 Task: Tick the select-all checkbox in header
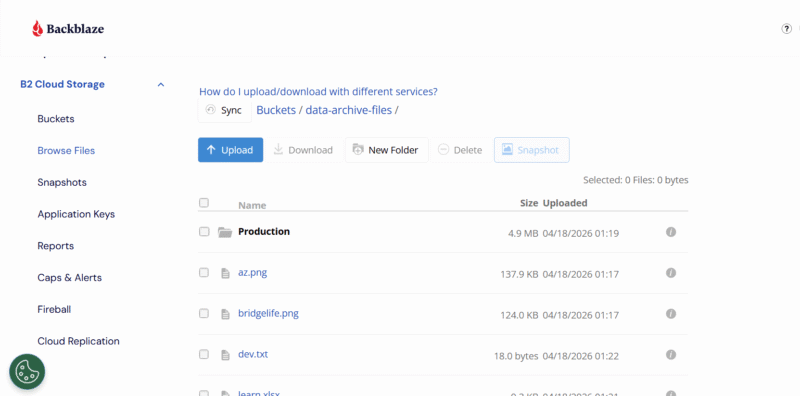204,203
